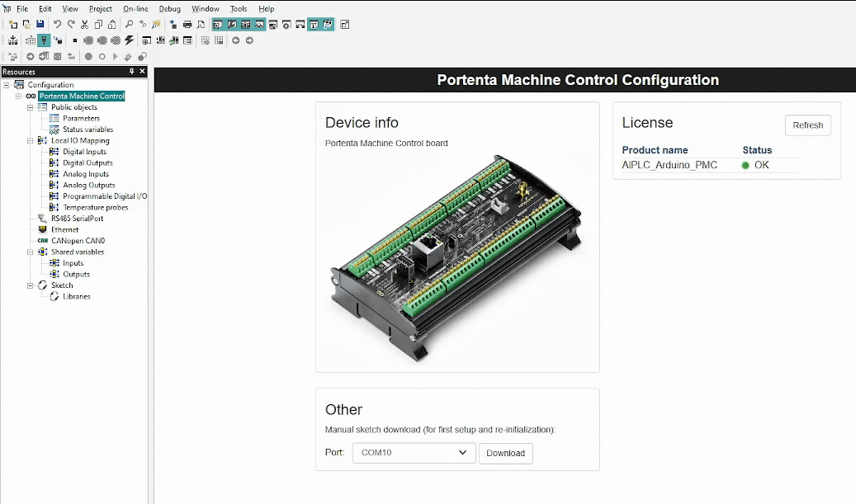Open the Debug menu

coord(169,8)
